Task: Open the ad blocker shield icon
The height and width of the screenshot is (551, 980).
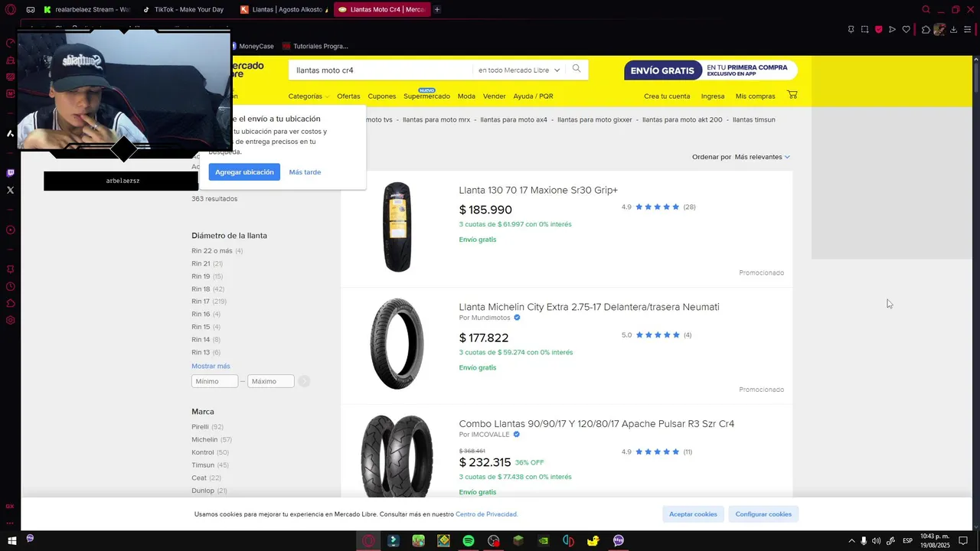Action: click(x=878, y=30)
